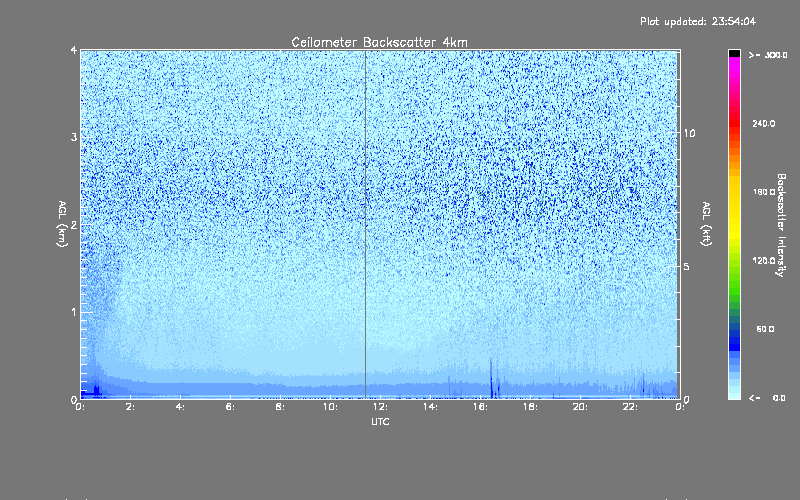Click the '>= 300.0' colorbar maximum label
This screenshot has width=800, height=500.
pos(768,55)
